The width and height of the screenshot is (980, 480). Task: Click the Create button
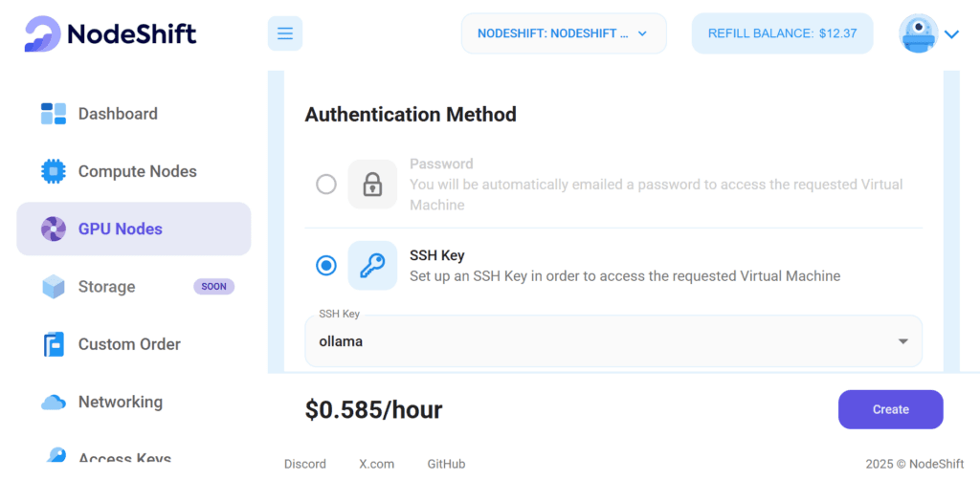[891, 409]
